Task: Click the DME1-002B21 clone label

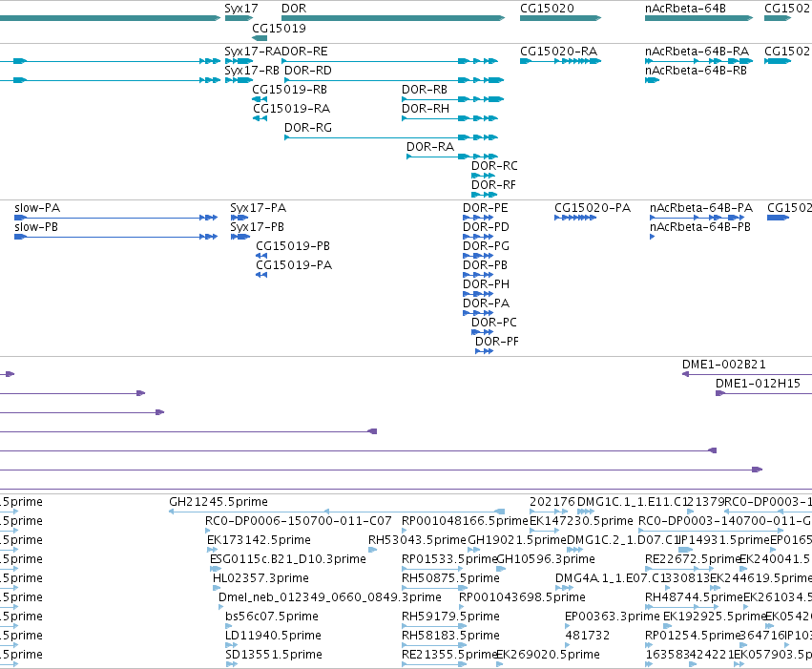Action: (x=723, y=365)
